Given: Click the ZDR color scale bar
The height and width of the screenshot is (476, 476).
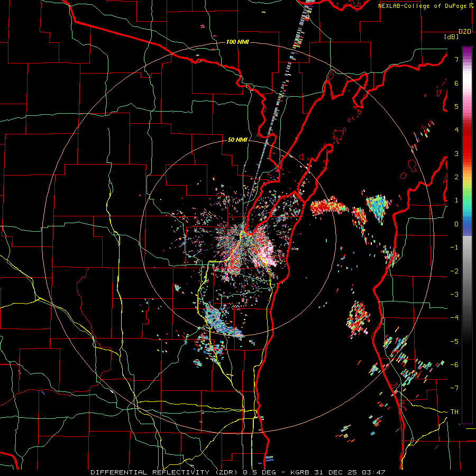Looking at the screenshot, I should (x=467, y=235).
